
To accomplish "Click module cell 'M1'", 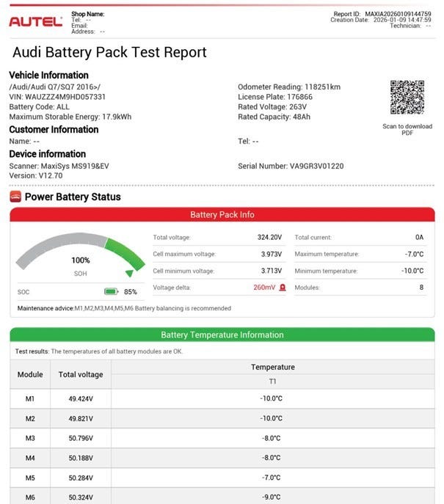I will 30,399.
